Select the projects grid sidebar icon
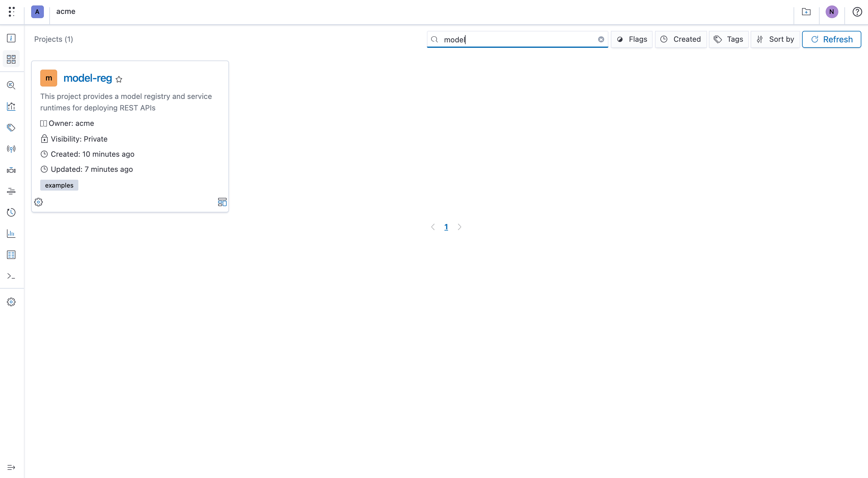This screenshot has width=868, height=478. [11, 59]
